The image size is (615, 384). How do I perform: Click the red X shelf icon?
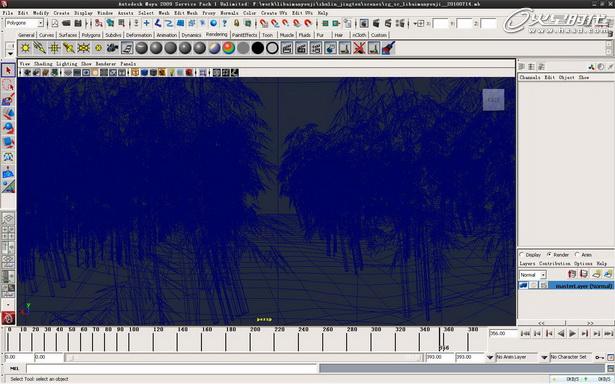click(x=359, y=48)
